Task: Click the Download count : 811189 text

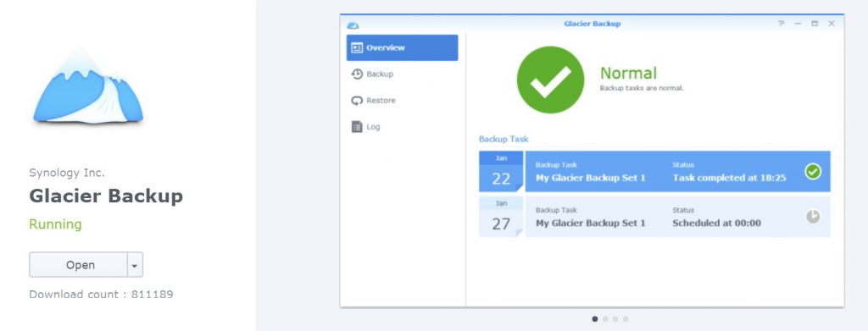Action: tap(102, 294)
